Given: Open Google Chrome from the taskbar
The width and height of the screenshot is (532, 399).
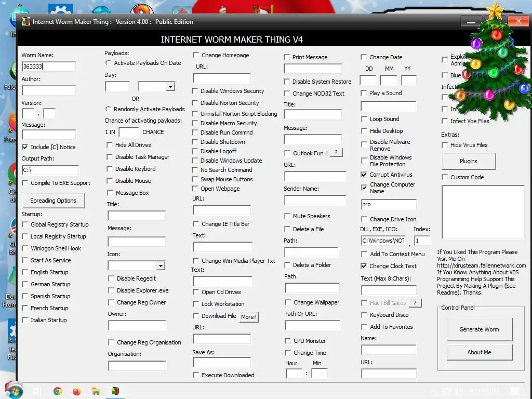Looking at the screenshot, I should (58, 391).
